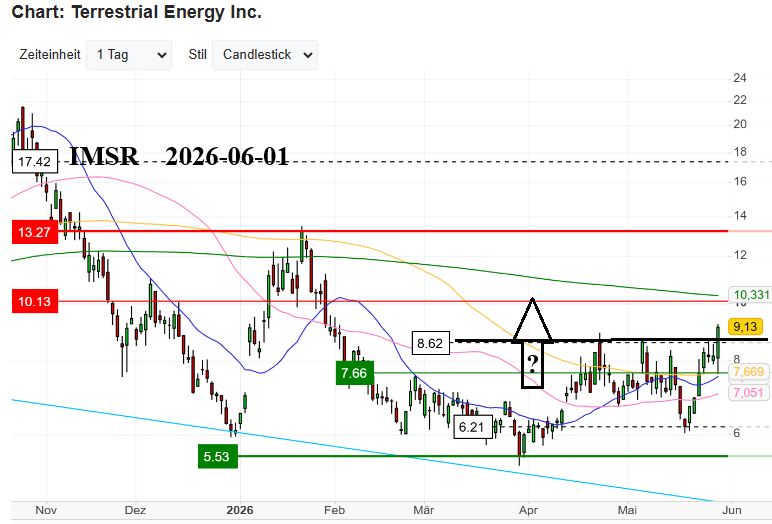Click the 20 tick on price axis
772x524 pixels.
740,124
